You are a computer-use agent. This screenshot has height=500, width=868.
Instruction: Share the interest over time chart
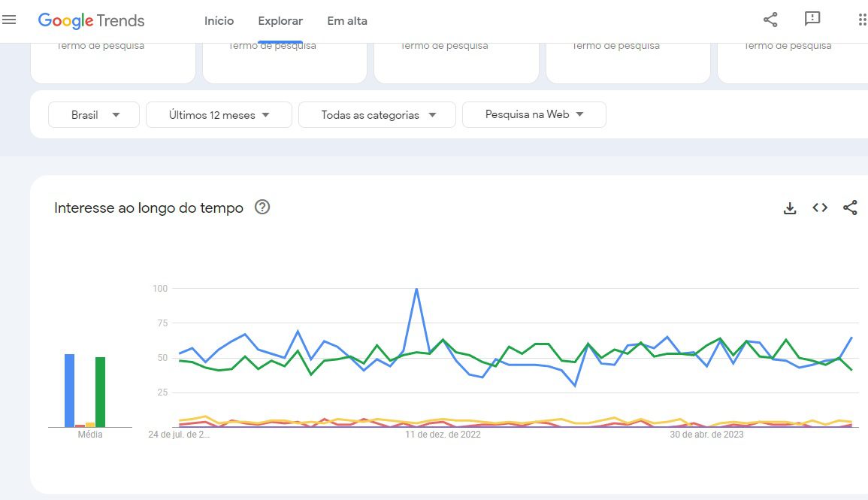(850, 208)
